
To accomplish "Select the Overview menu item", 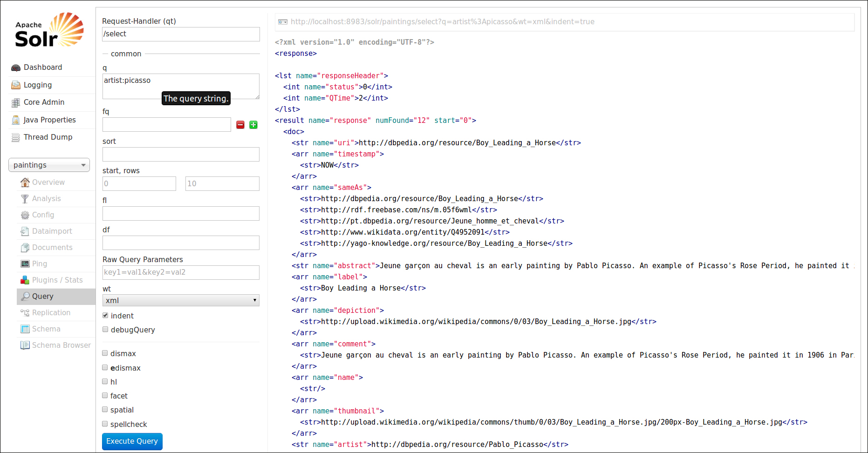I will pos(48,183).
